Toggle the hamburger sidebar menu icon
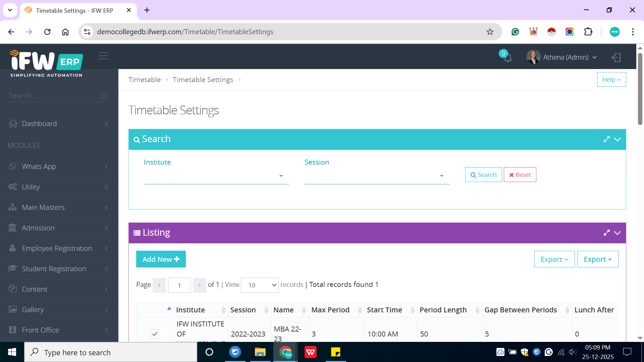The height and width of the screenshot is (362, 644). (103, 56)
